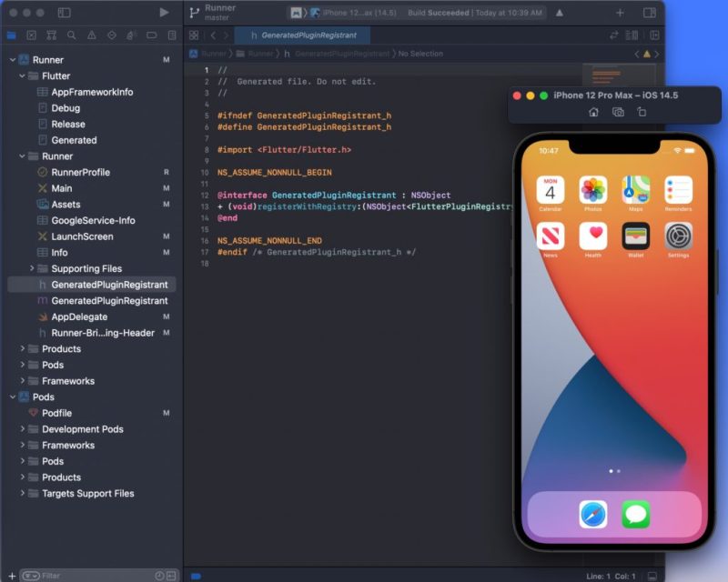Toggle the inspectors panel on right
Image resolution: width=728 pixels, height=582 pixels.
point(649,13)
